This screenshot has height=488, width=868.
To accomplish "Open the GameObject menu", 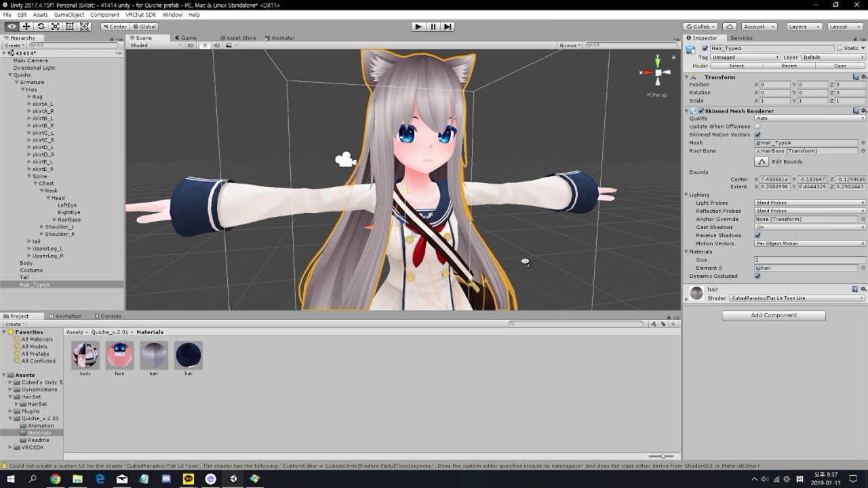I will point(69,14).
